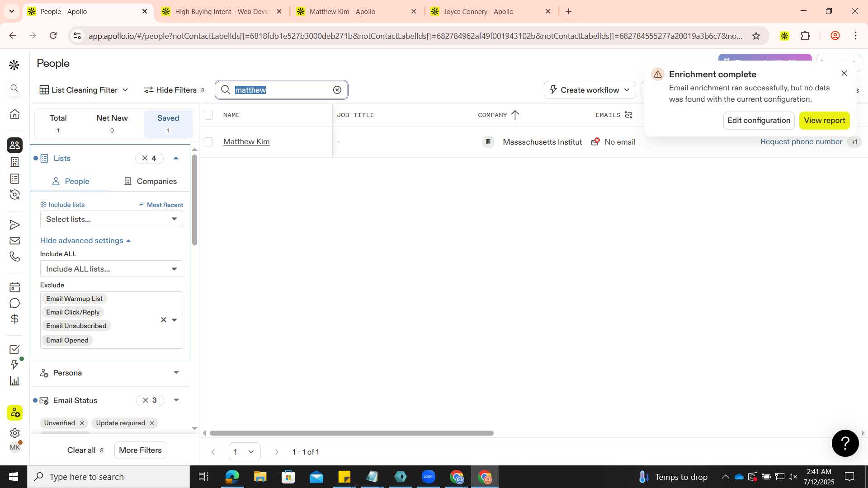The width and height of the screenshot is (868, 488).
Task: Open the Mail app from the taskbar
Action: [x=316, y=477]
